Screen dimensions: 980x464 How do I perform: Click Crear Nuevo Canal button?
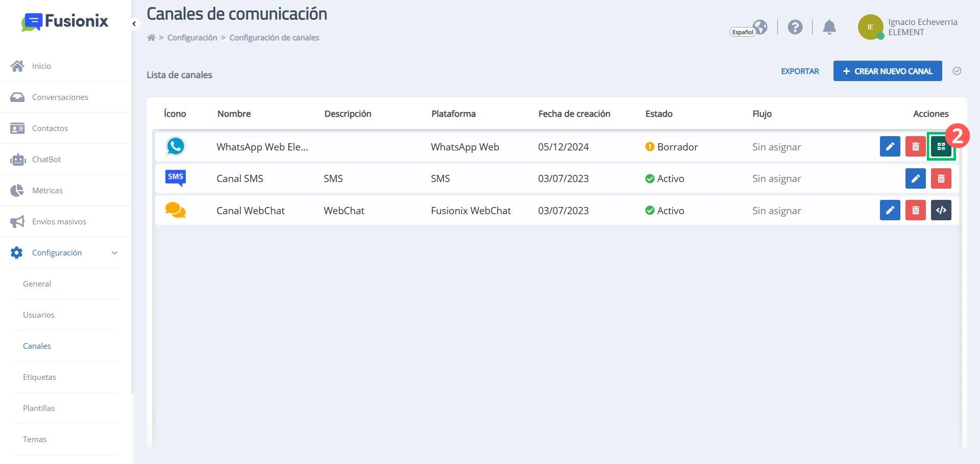pos(888,71)
